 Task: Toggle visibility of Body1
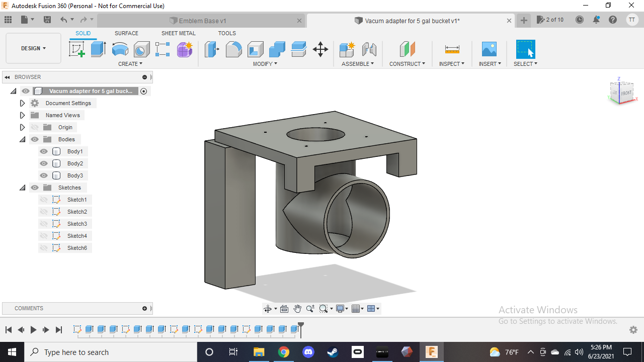(44, 151)
